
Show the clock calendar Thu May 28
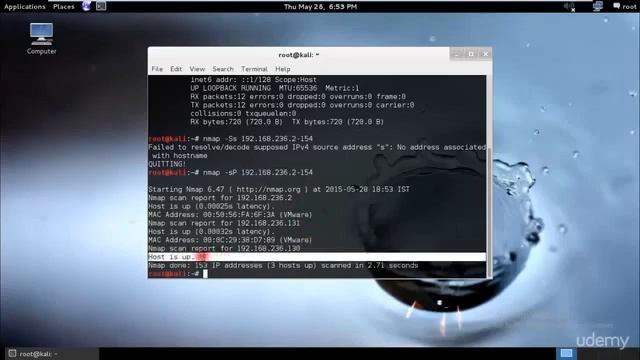coord(320,7)
